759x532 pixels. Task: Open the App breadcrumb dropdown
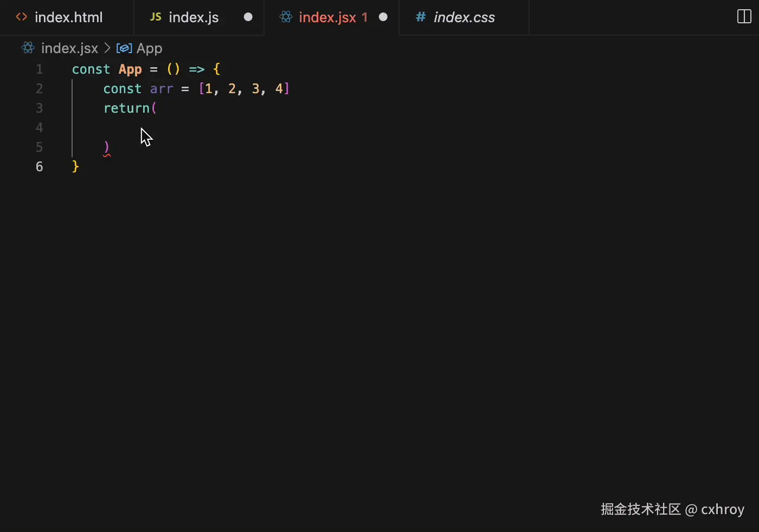pos(149,48)
